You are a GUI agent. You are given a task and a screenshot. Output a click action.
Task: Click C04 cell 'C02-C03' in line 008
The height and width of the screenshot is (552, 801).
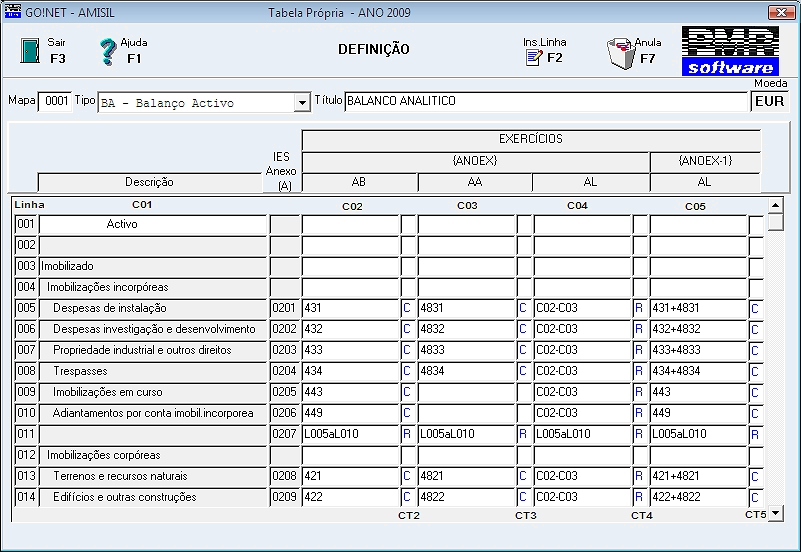coord(582,371)
